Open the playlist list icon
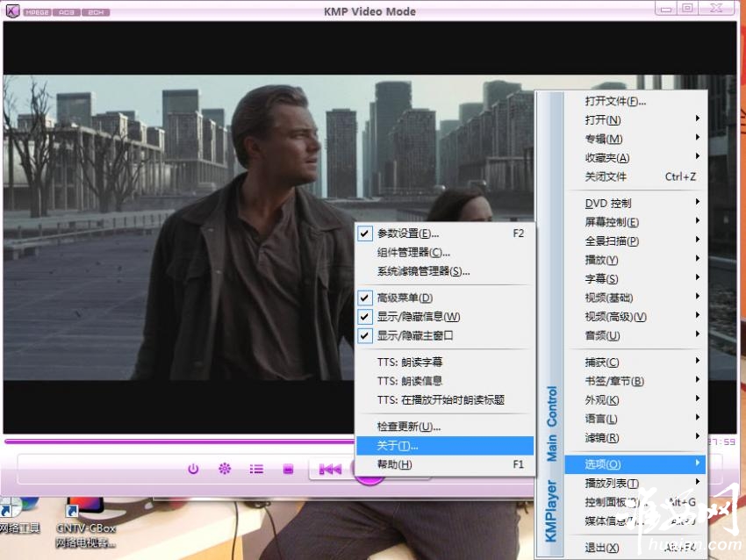This screenshot has width=746, height=560. click(x=256, y=469)
